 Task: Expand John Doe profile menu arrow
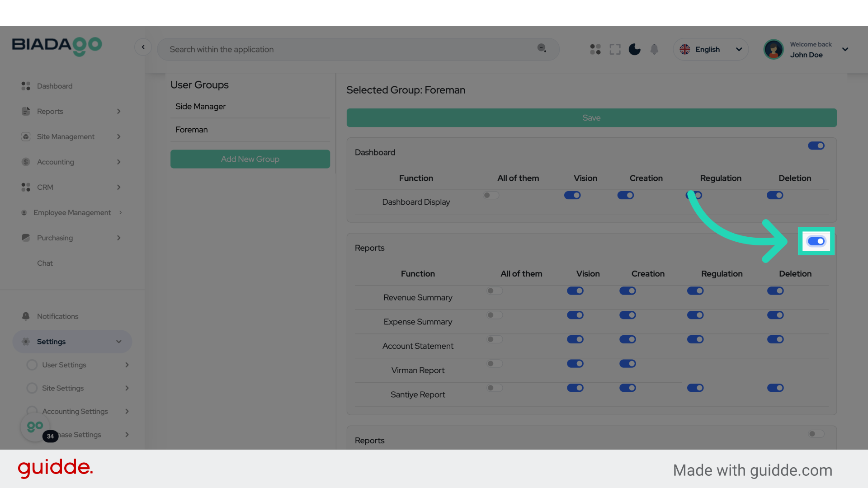845,49
